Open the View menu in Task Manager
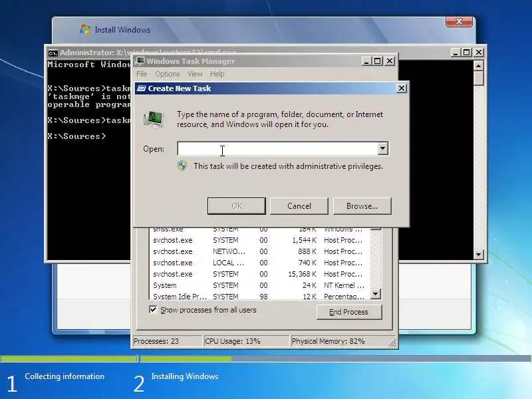The height and width of the screenshot is (399, 532). (195, 74)
